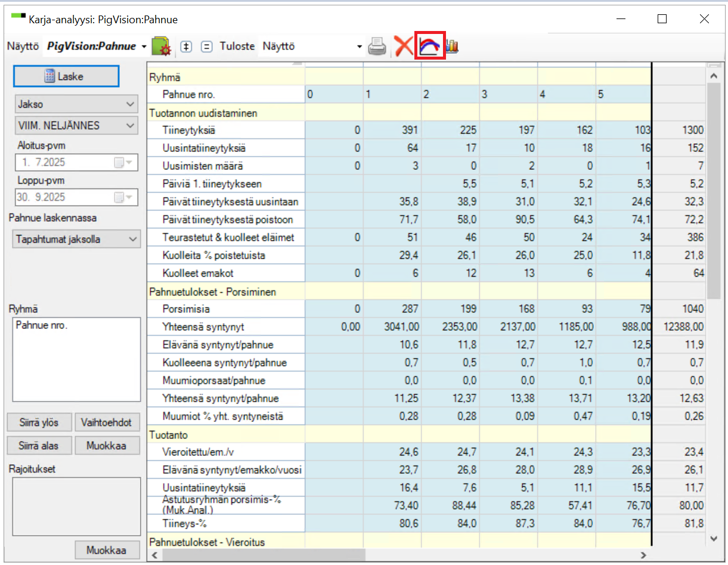
Task: Select Kuolleena syntynyt/pahnue row label
Action: point(226,362)
